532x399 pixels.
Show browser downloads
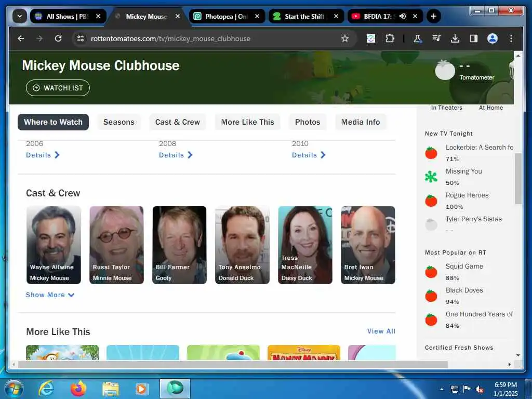455,38
